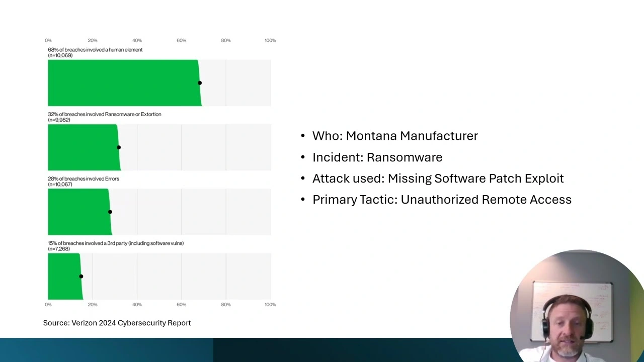Click 'Source: Verizon 2024 Cybersecurity Report' caption
This screenshot has width=644, height=362.
pyautogui.click(x=117, y=323)
